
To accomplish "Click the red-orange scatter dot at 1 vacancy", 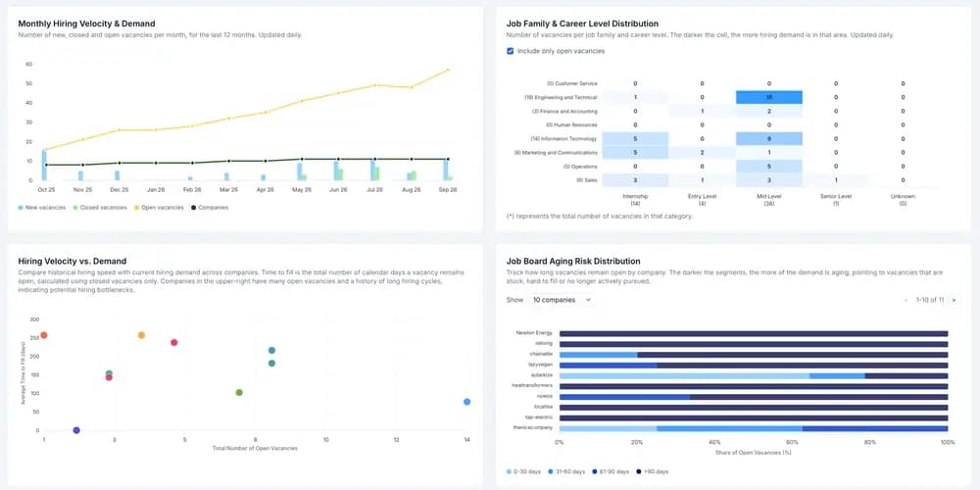I will [x=44, y=335].
